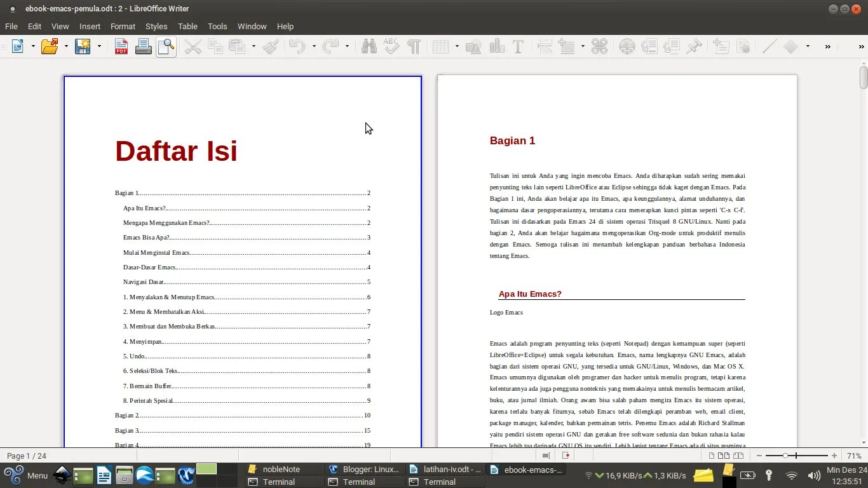This screenshot has height=488, width=868.
Task: Click the Insert Chart icon
Action: (x=497, y=46)
